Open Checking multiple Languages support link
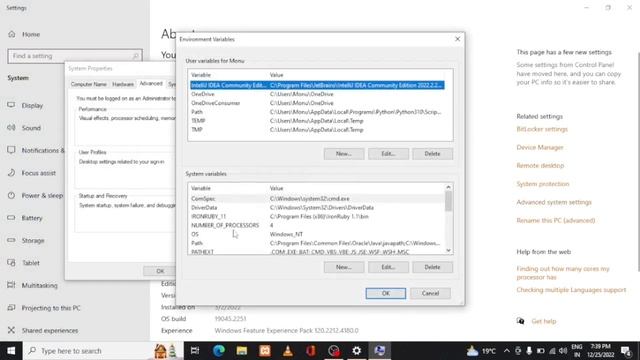The image size is (640, 360). point(571,290)
